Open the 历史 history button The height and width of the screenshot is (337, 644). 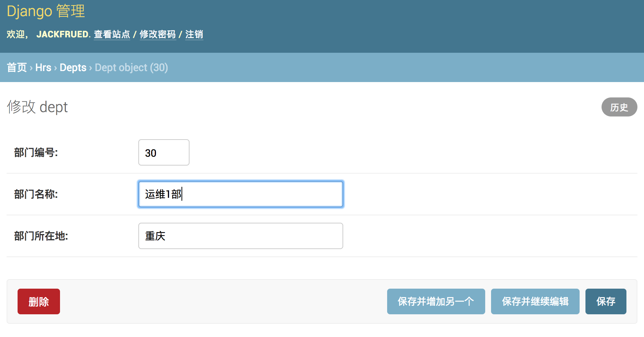tap(619, 107)
